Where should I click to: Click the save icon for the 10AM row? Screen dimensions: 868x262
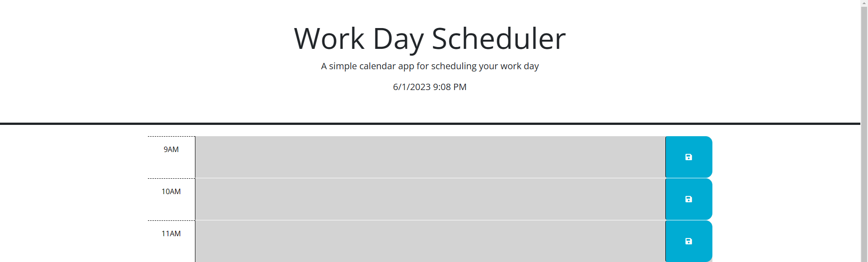coord(688,199)
